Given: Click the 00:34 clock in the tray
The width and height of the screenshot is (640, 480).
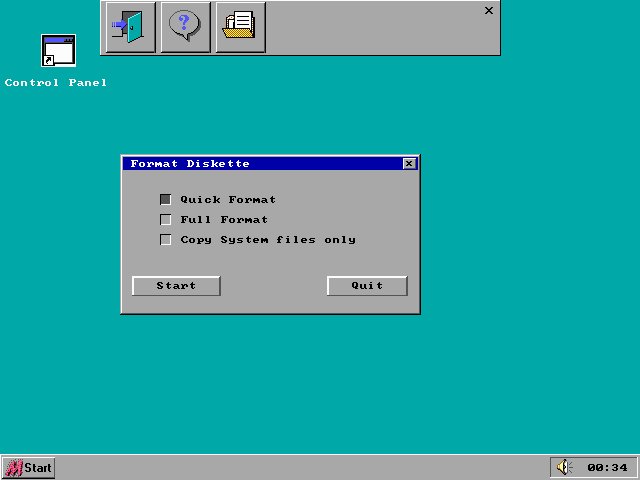Looking at the screenshot, I should 607,467.
